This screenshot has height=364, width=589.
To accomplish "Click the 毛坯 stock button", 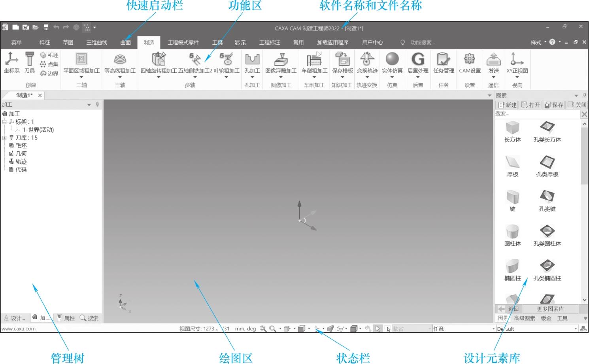I will (x=49, y=55).
